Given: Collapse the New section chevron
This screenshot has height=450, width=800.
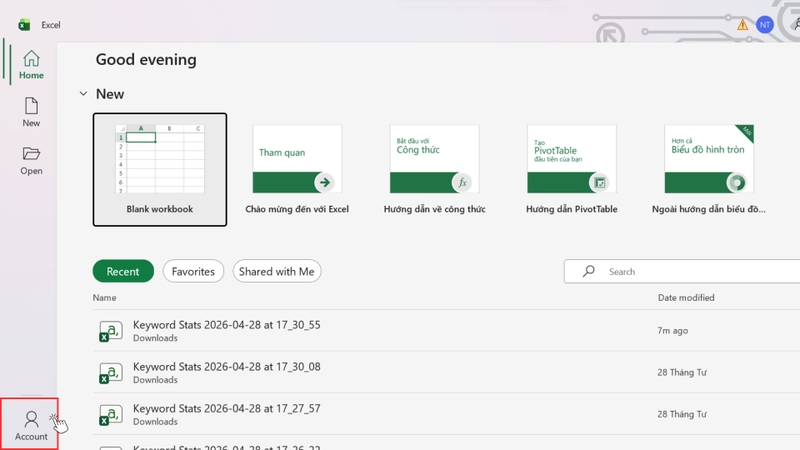Looking at the screenshot, I should tap(83, 94).
